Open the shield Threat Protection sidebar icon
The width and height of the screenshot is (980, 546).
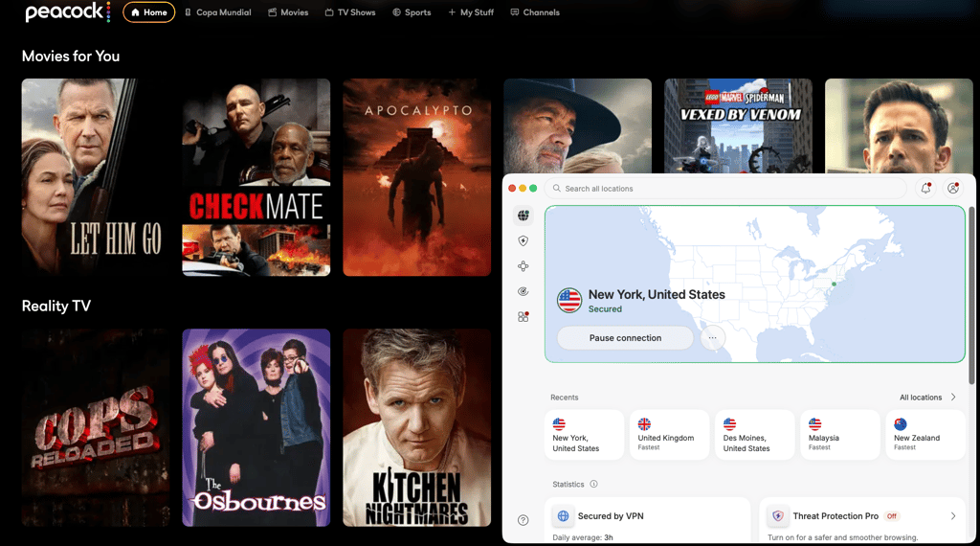pyautogui.click(x=523, y=240)
